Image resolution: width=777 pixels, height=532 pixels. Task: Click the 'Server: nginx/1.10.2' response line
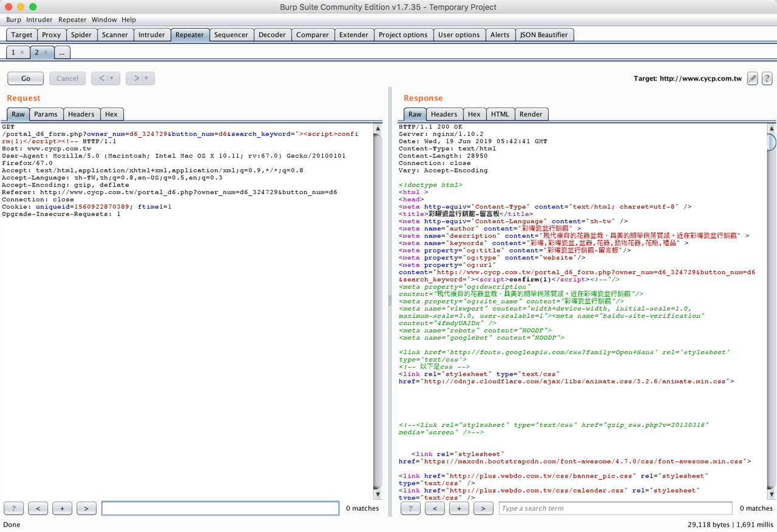coord(441,134)
